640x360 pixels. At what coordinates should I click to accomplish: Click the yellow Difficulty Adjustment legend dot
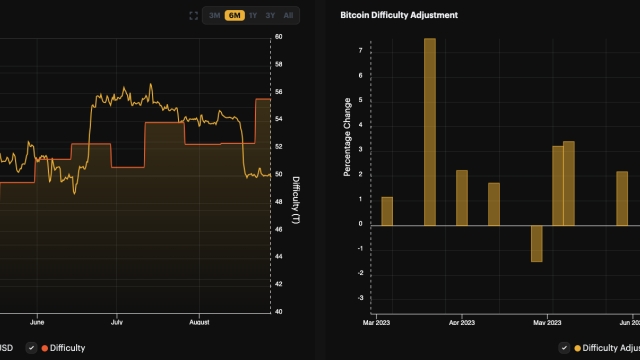[x=578, y=348]
